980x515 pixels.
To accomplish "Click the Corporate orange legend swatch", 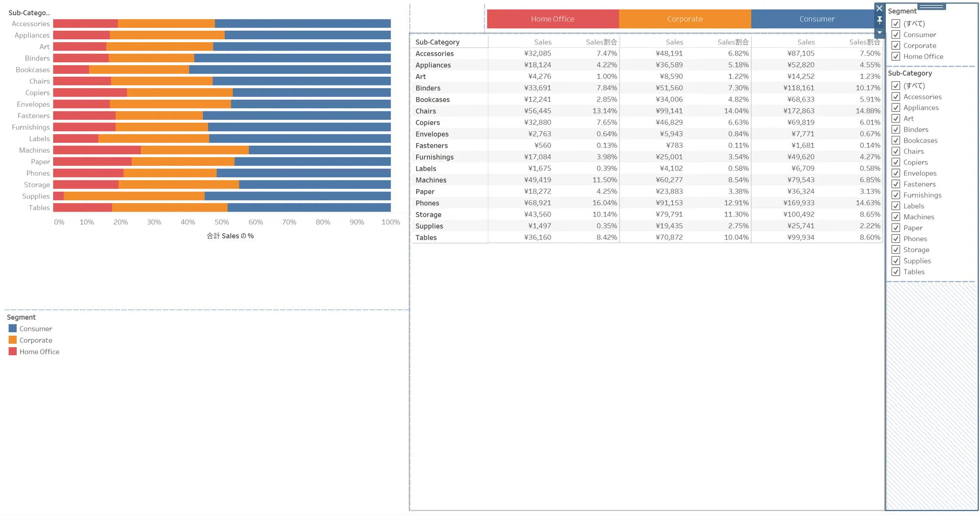I will (13, 340).
